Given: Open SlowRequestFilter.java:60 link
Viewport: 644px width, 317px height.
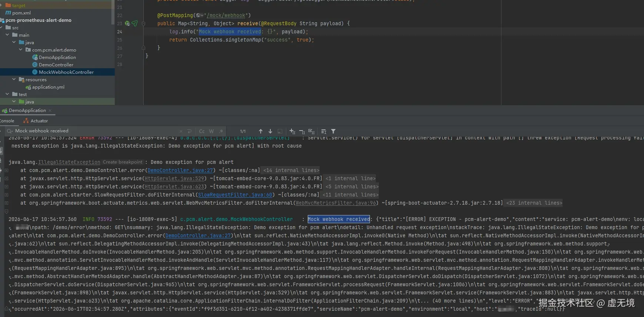Looking at the screenshot, I should pyautogui.click(x=235, y=195).
